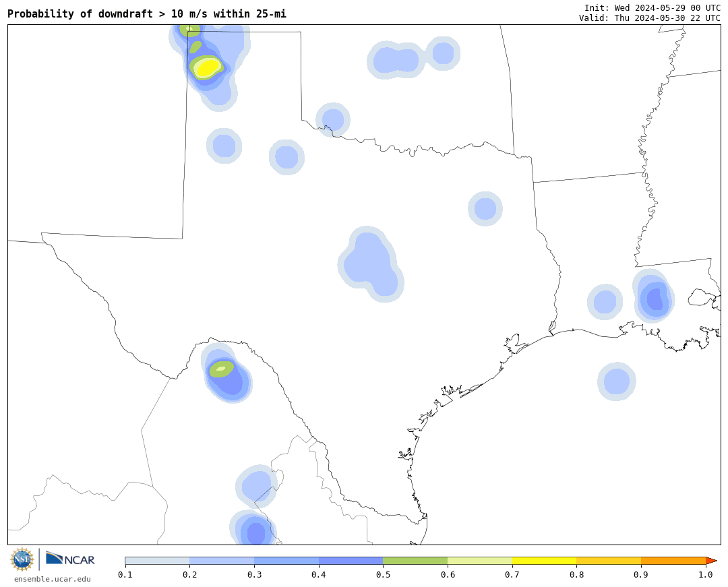This screenshot has width=728, height=587.
Task: Select the plot title about downdraft probability
Action: click(147, 14)
